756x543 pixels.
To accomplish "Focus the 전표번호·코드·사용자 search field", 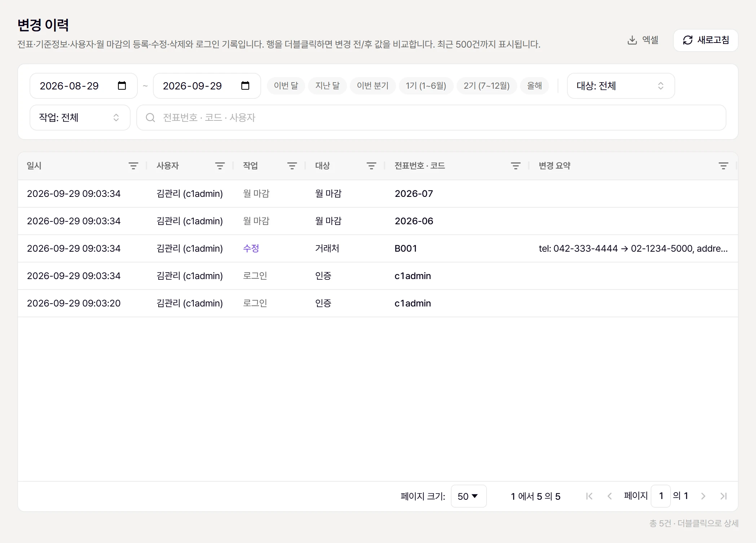I will click(431, 118).
